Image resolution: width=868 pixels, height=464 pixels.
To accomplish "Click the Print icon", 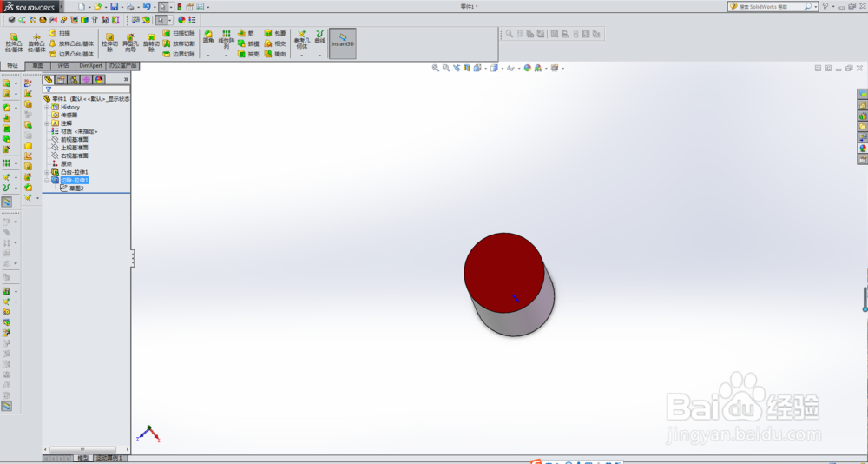I will (x=130, y=7).
